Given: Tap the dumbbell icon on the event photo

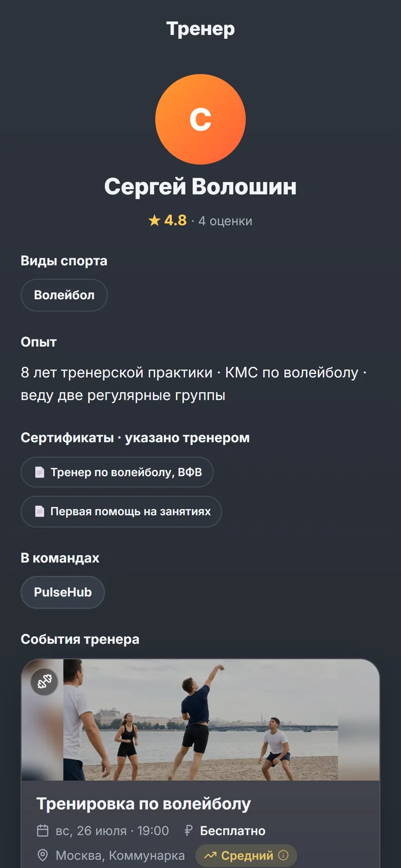Looking at the screenshot, I should [x=45, y=682].
